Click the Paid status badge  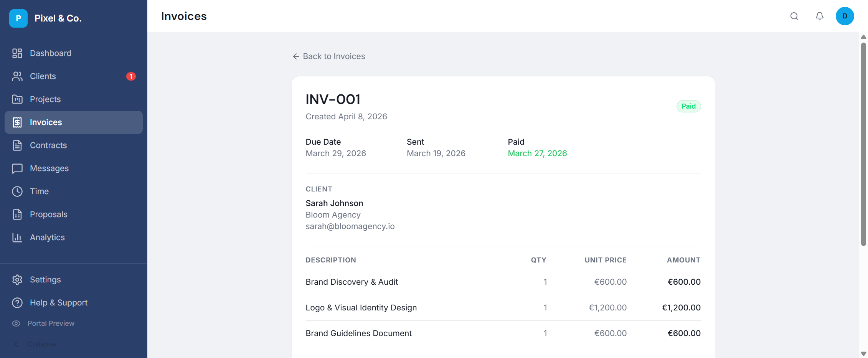(x=688, y=106)
